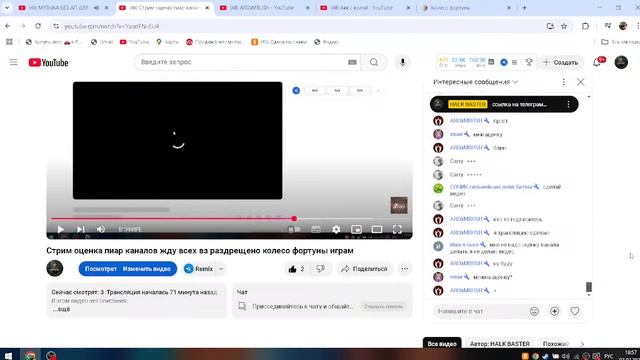Screen dimensions: 640x360
Task: Open the YouTube hamburger guide menu
Action: pyautogui.click(x=13, y=62)
